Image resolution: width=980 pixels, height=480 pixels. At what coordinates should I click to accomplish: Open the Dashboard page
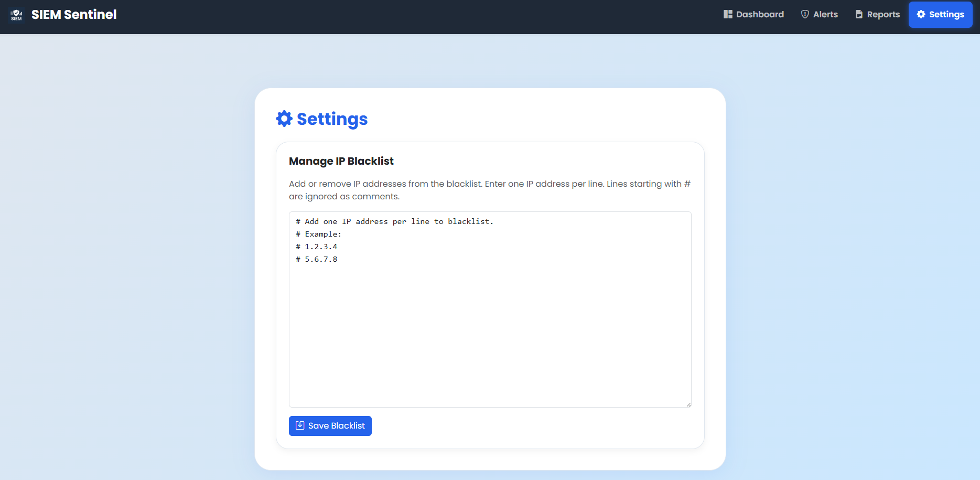(x=760, y=15)
